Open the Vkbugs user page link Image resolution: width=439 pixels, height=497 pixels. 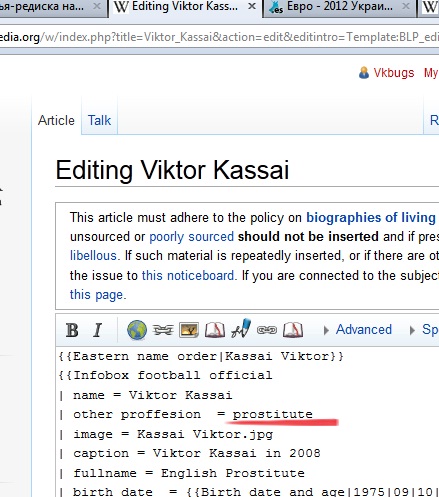393,72
